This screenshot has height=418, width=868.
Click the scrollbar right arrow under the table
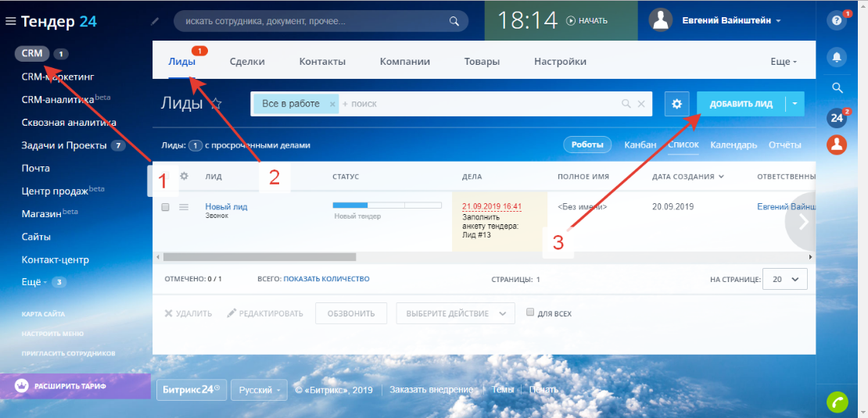click(810, 257)
